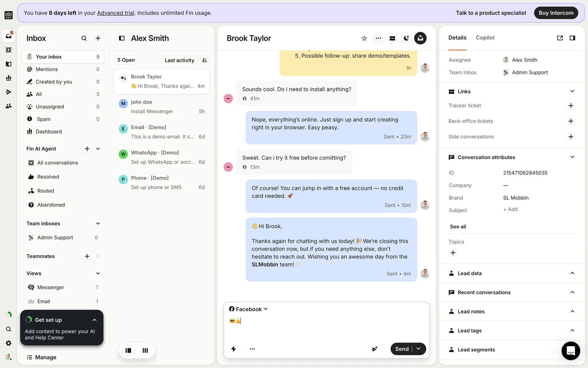Image resolution: width=588 pixels, height=368 pixels.
Task: Click the sort order icon beside Last activity
Action: tap(205, 60)
